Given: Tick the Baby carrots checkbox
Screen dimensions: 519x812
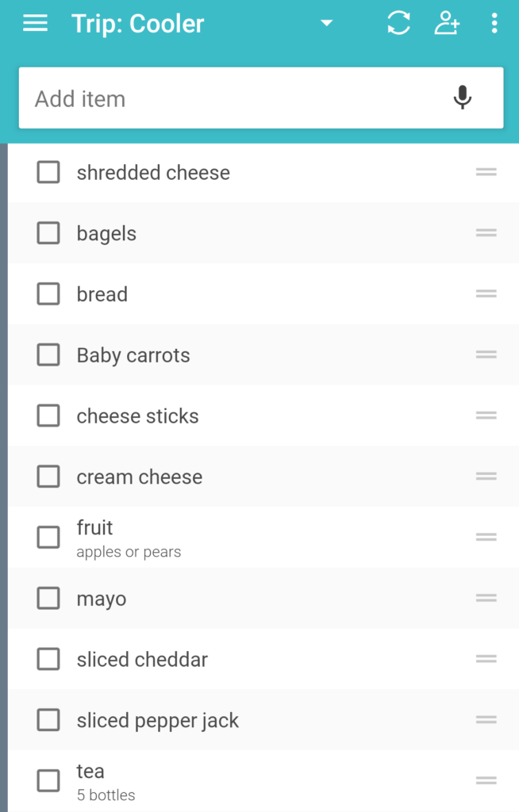Looking at the screenshot, I should (x=48, y=355).
